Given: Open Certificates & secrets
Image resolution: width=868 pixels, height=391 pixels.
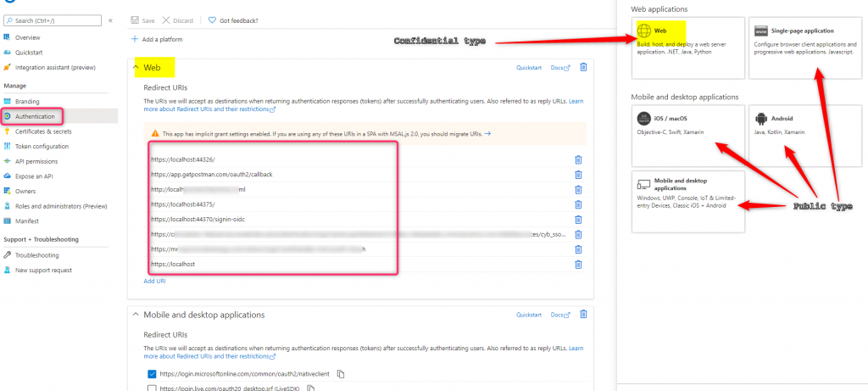Looking at the screenshot, I should 43,131.
